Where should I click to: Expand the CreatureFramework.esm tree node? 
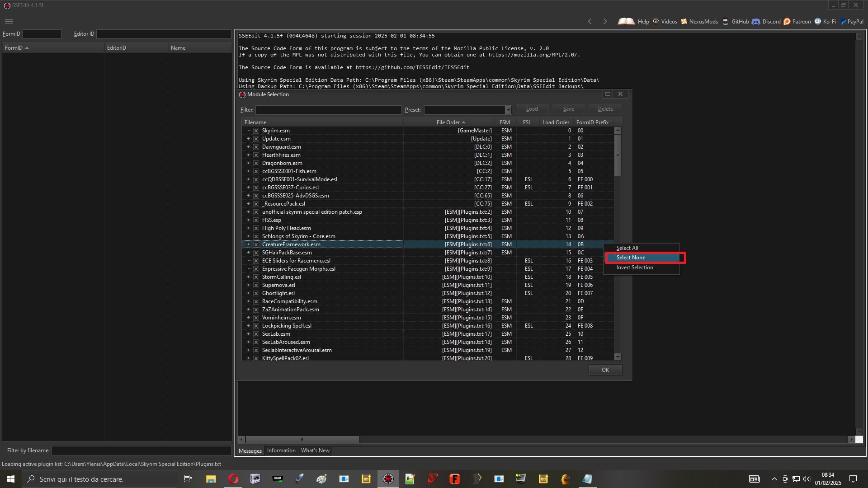coord(248,244)
